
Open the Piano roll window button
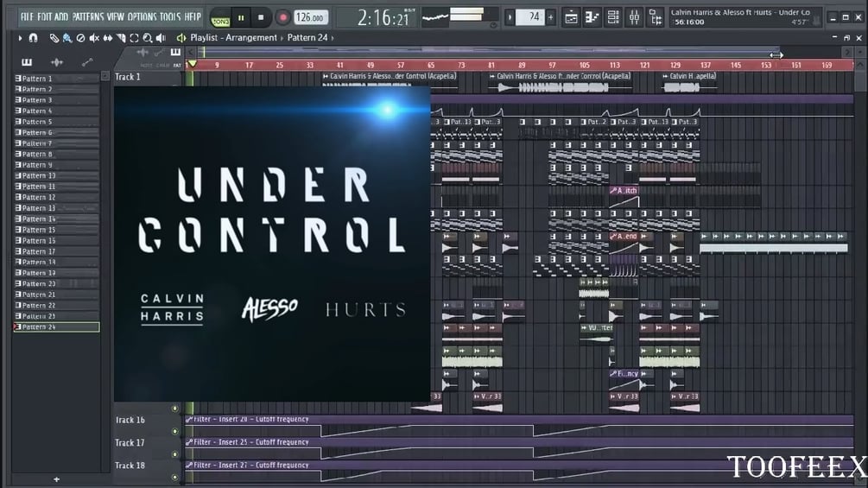click(x=592, y=17)
